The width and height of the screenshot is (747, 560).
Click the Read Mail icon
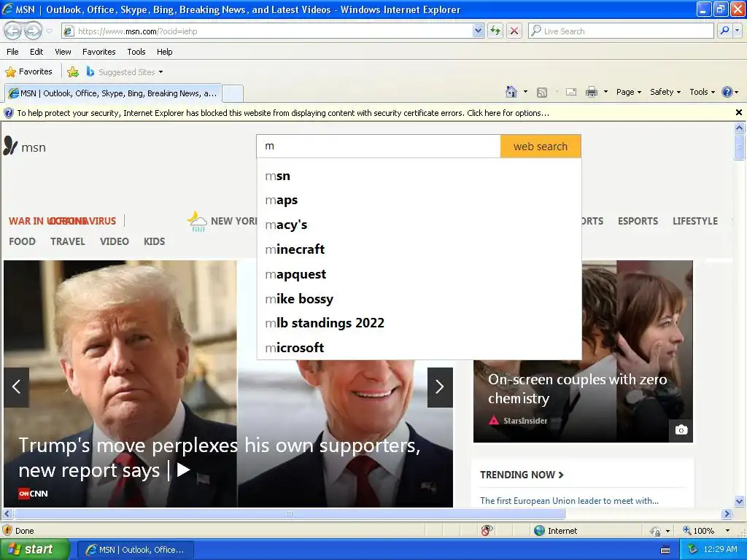click(571, 93)
